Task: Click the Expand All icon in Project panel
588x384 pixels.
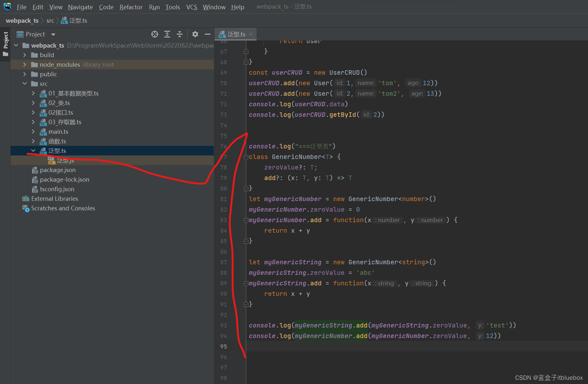Action: (167, 34)
